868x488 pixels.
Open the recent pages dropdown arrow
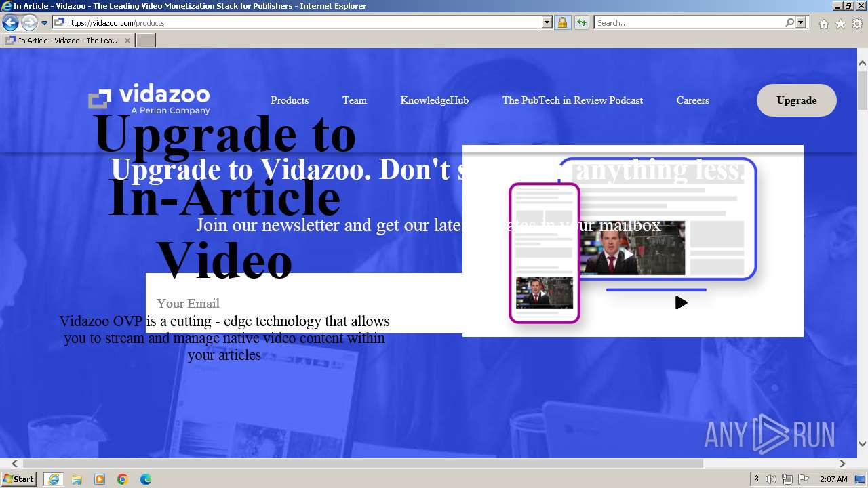(45, 23)
